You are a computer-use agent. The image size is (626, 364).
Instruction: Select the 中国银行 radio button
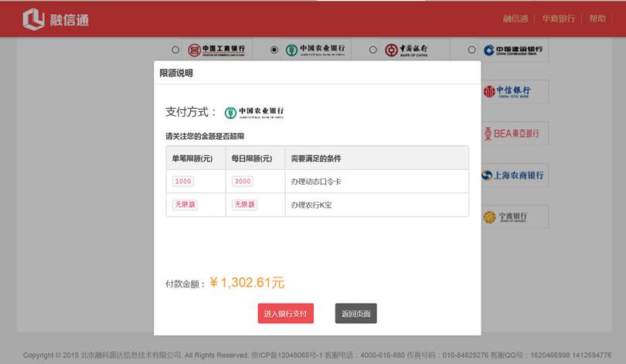(373, 50)
